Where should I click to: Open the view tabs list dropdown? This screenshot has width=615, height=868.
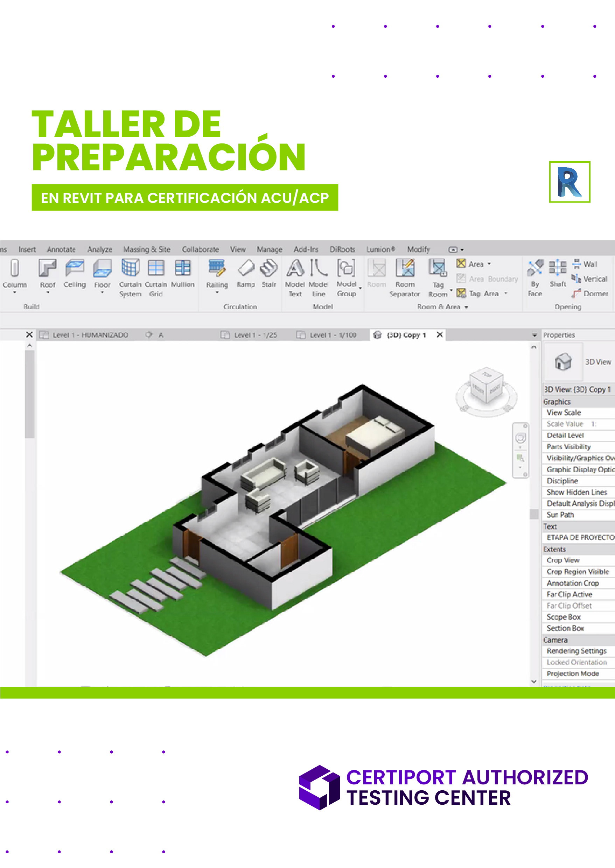[x=534, y=335]
